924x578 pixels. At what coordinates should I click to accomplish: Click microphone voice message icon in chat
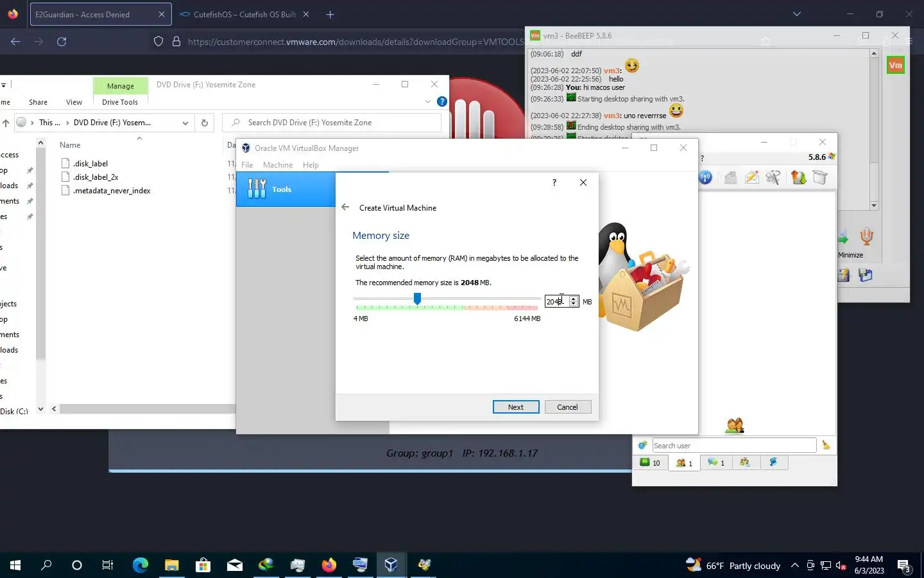coord(866,236)
